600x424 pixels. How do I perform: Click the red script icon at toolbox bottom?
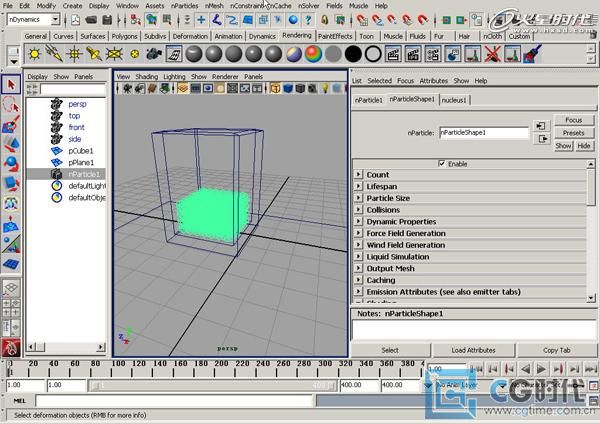pyautogui.click(x=11, y=347)
